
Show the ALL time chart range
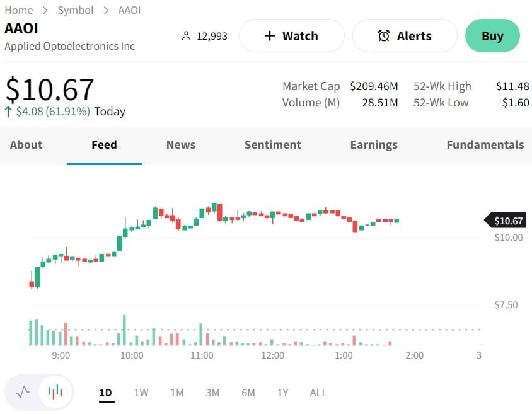318,393
